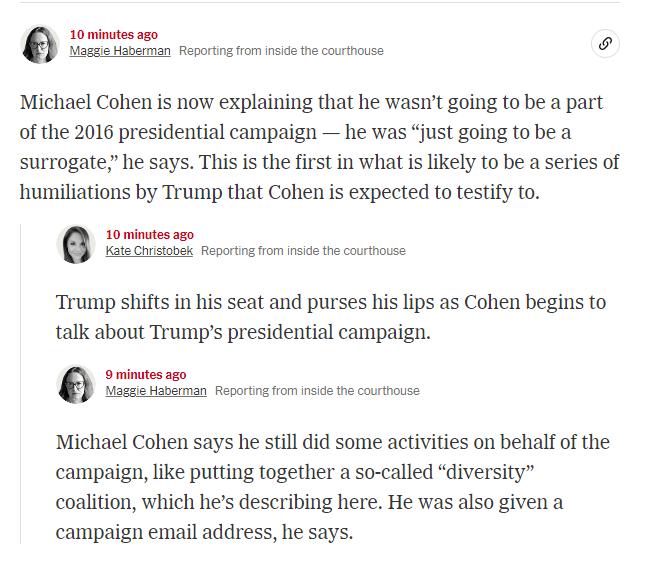Click the top post's 10 minutes ago timestamp
This screenshot has height=563, width=655.
(x=114, y=35)
